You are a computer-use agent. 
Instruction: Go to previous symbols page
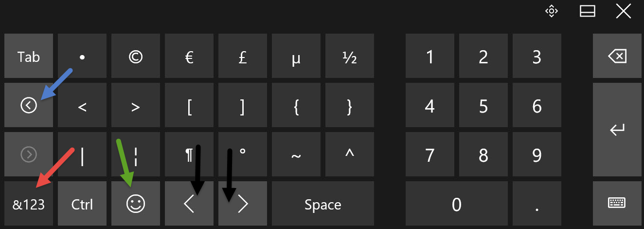(x=29, y=105)
